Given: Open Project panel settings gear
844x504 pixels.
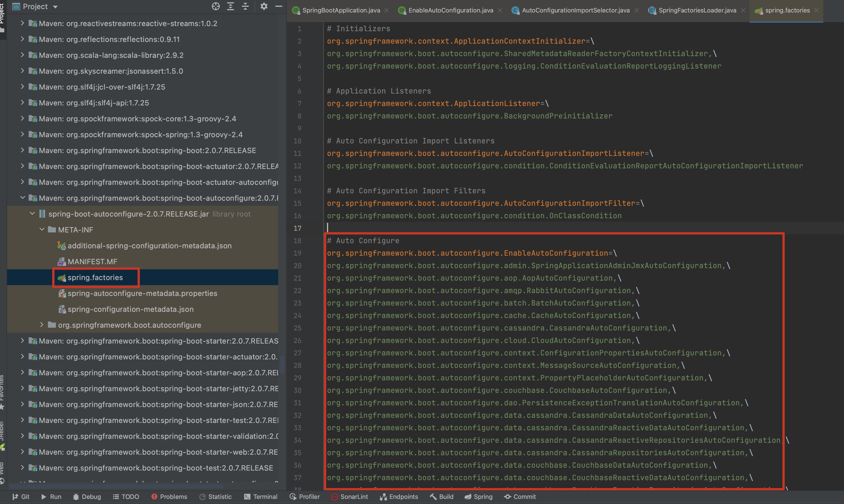Looking at the screenshot, I should [x=264, y=6].
